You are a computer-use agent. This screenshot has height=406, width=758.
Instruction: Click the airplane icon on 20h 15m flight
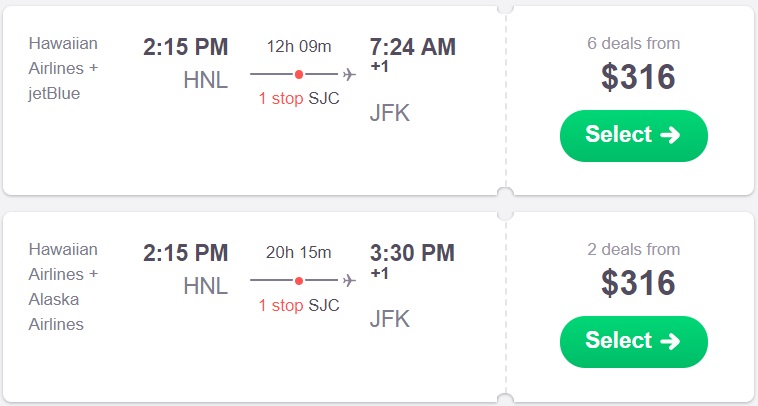(x=349, y=281)
